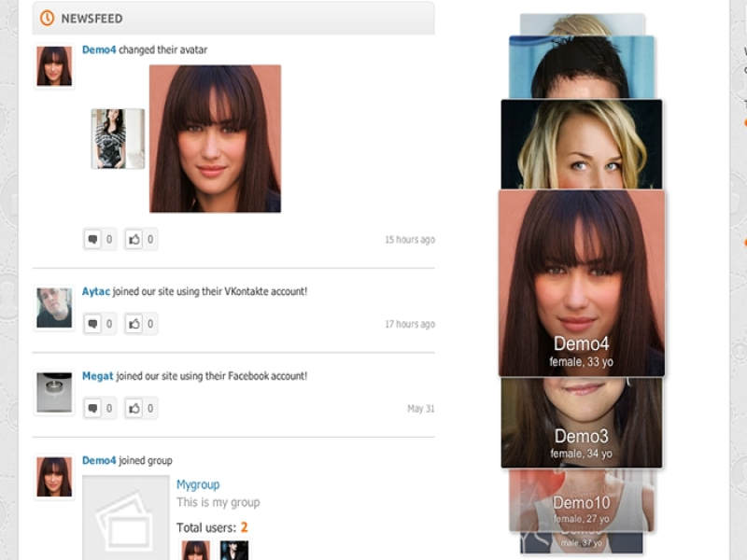Click Megat's small avatar thumbnail

click(x=54, y=392)
